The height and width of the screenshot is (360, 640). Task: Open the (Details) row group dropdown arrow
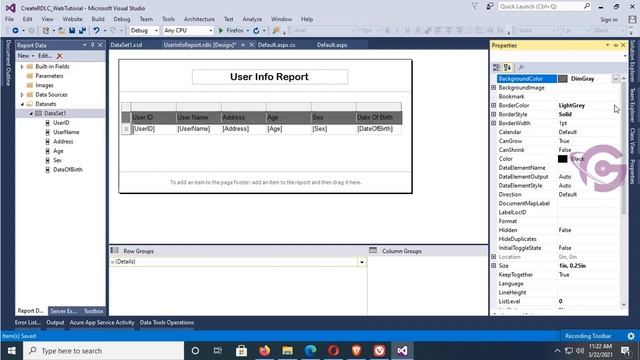point(362,262)
